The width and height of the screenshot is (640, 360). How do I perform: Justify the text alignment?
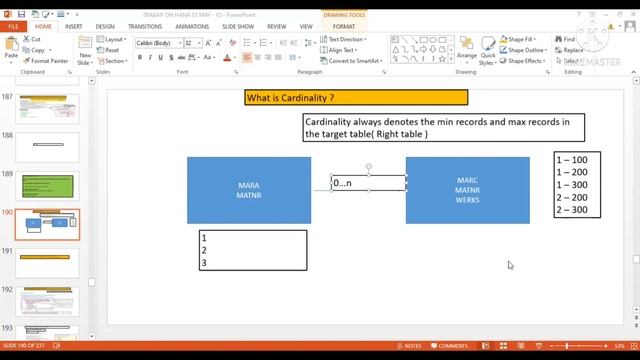(x=278, y=58)
